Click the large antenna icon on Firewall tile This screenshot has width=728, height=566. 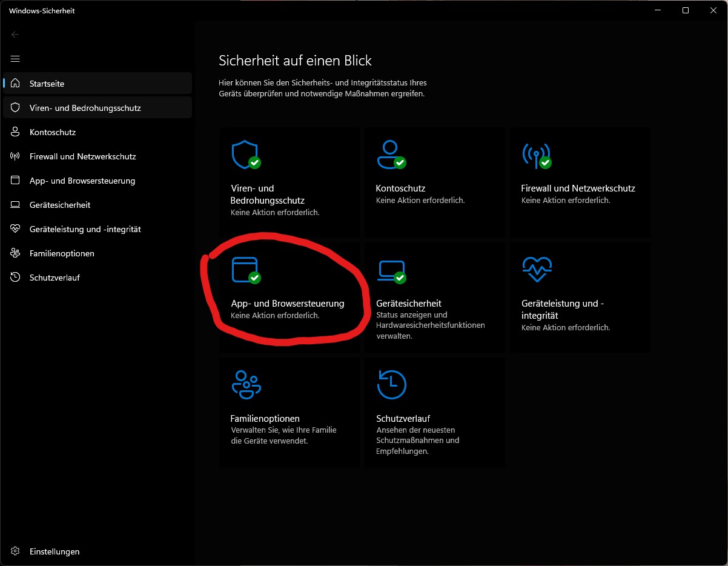tap(536, 155)
